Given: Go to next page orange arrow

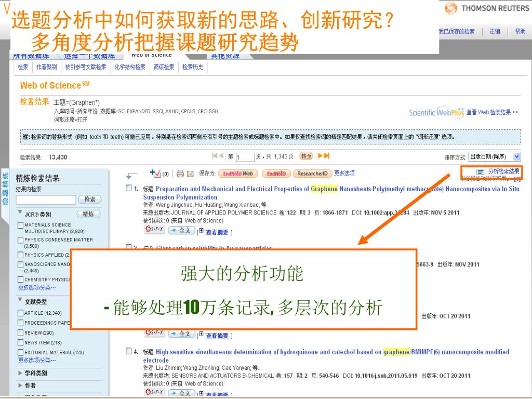Looking at the screenshot, I should click(x=320, y=156).
